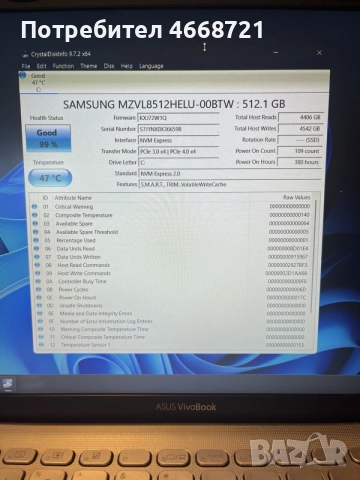Click the ID column header
The height and width of the screenshot is (480, 360).
coord(45,198)
